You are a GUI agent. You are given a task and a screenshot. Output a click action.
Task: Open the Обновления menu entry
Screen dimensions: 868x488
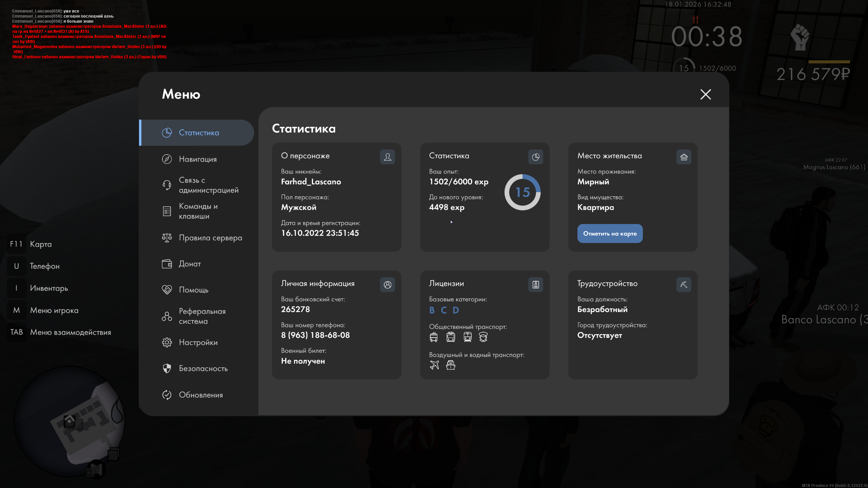tap(201, 395)
